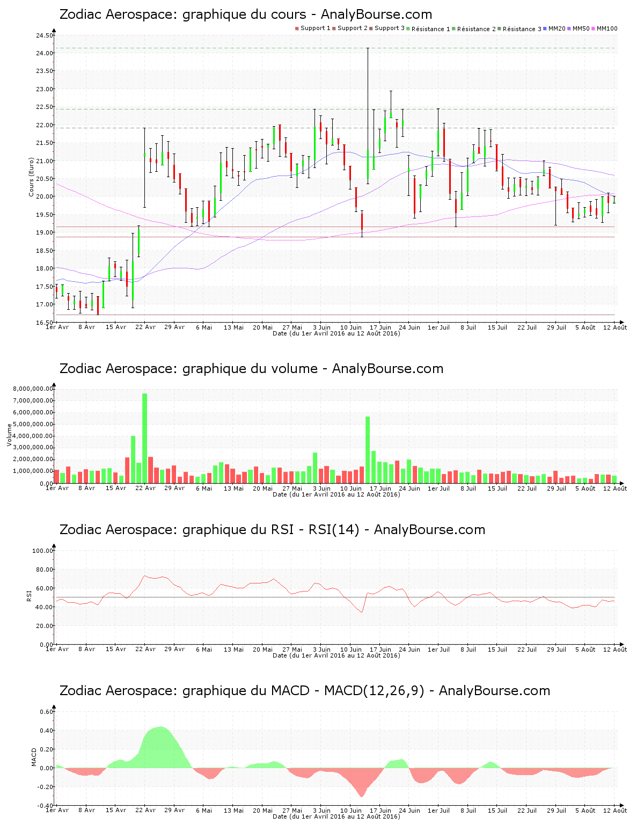This screenshot has width=644, height=832.
Task: Click the 'Volume' vertical axis label
Action: (9, 435)
